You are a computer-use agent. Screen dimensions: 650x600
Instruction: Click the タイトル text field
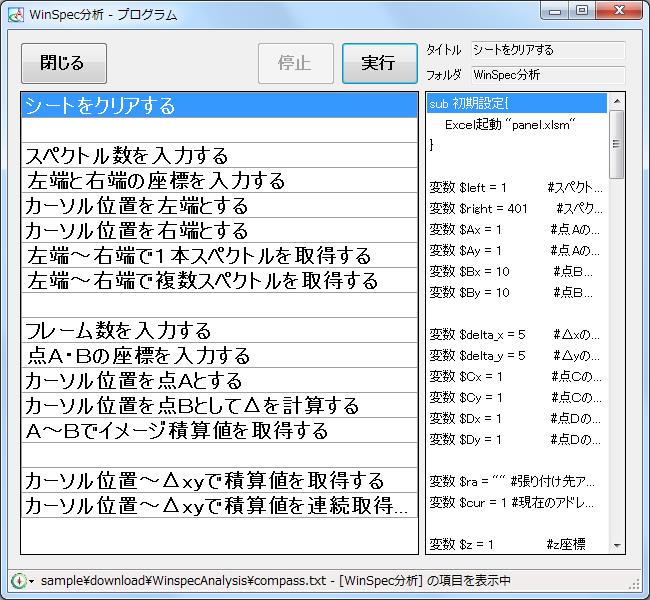(x=547, y=50)
